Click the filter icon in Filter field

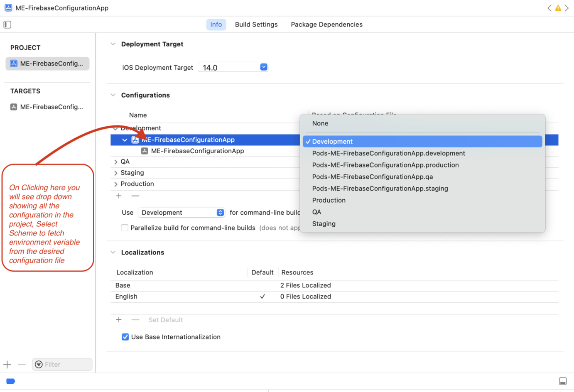[39, 365]
